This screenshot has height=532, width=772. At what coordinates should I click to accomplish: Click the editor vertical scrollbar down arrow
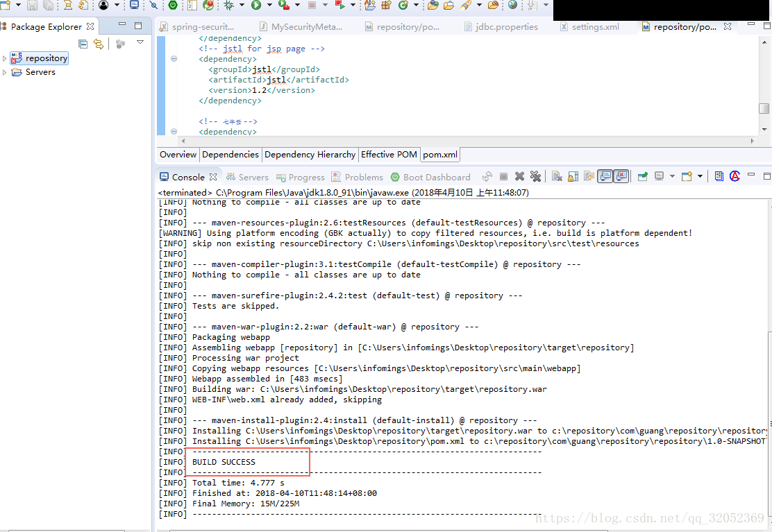pyautogui.click(x=764, y=130)
